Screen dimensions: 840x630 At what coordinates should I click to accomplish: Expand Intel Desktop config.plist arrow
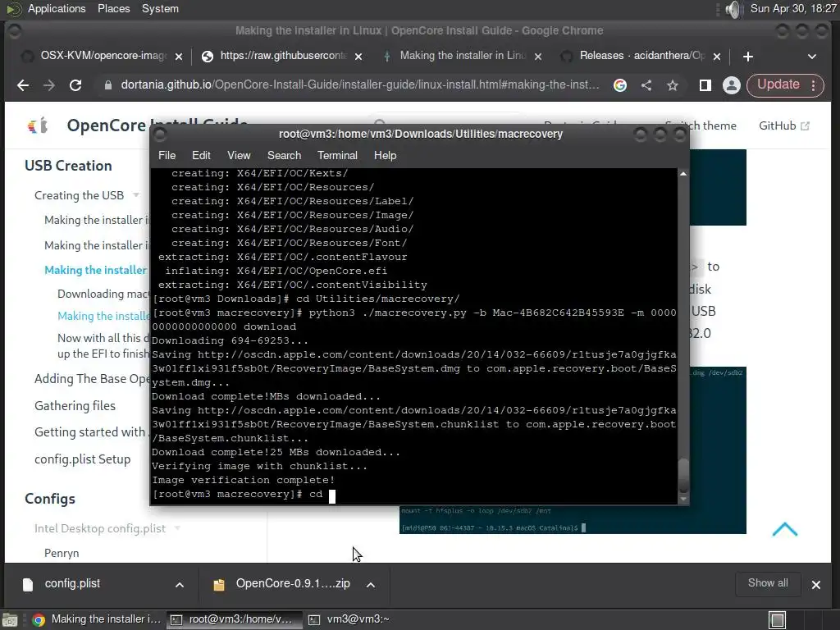pyautogui.click(x=177, y=528)
